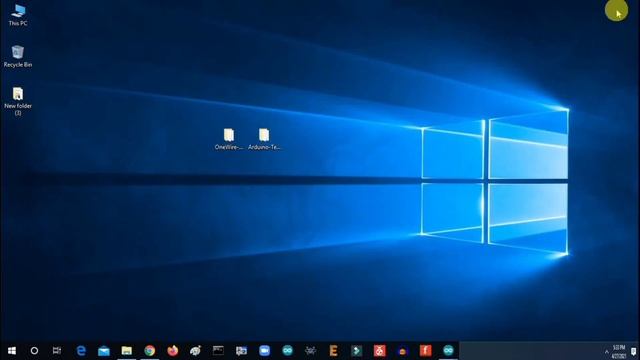640x360 pixels.
Task: Switch to the running Arduino IDE at the taskbar end
Action: (448, 351)
